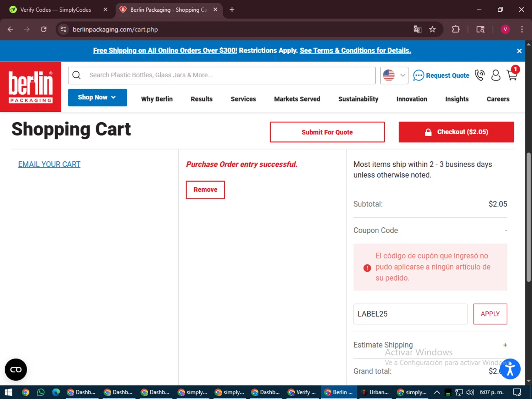Click the Submit For Quote button

(327, 132)
